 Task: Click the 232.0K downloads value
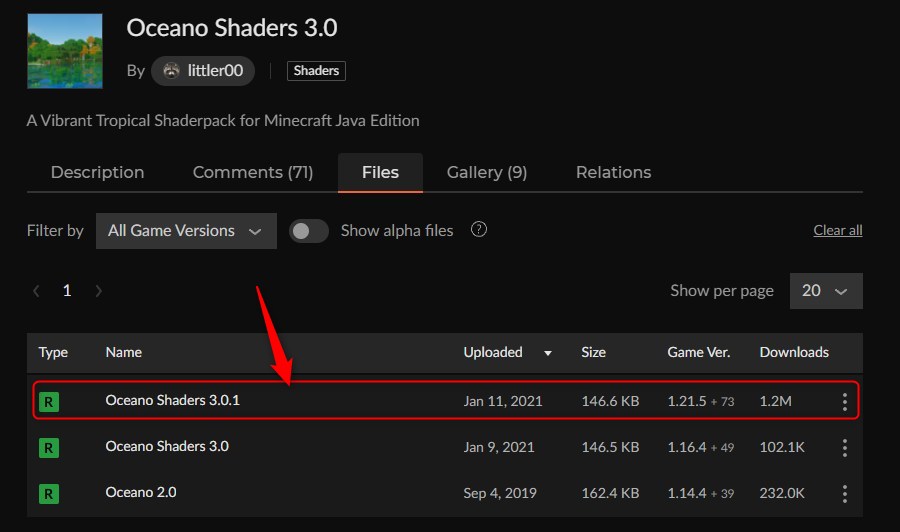pos(782,493)
